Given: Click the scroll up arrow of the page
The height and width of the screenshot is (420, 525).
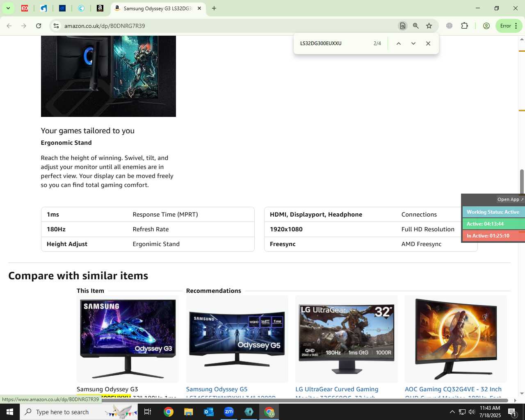Looking at the screenshot, I should pyautogui.click(x=522, y=39).
